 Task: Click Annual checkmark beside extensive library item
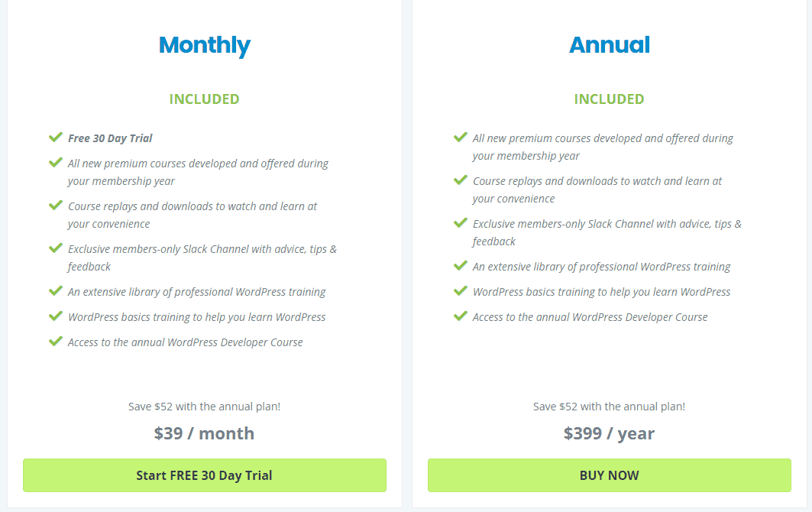tap(461, 266)
